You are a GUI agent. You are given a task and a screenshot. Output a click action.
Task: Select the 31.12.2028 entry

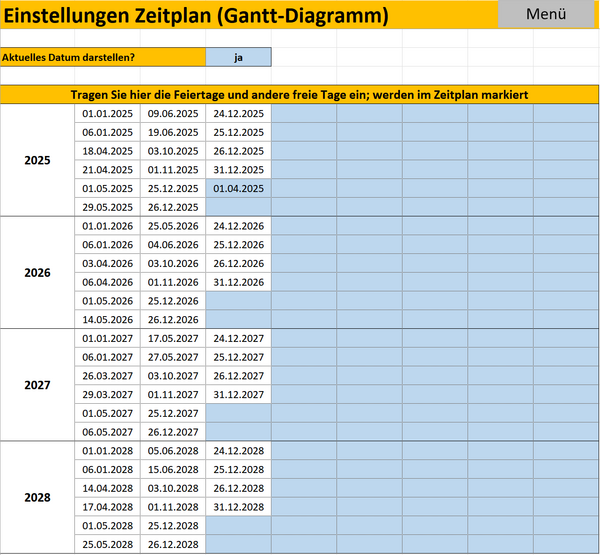(239, 507)
